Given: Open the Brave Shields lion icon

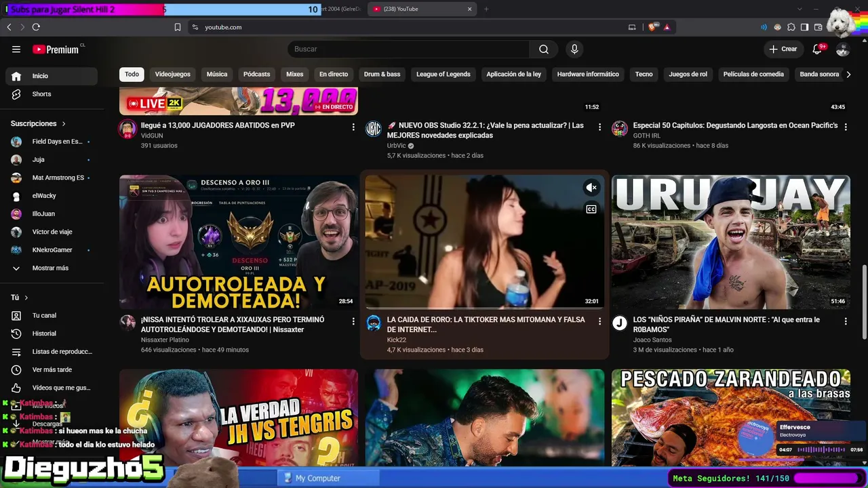Looking at the screenshot, I should point(652,27).
